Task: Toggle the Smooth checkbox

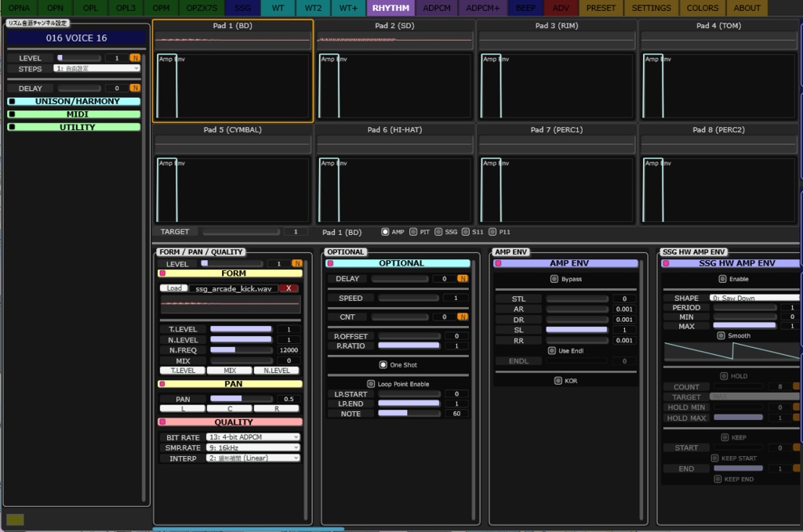Action: 721,335
